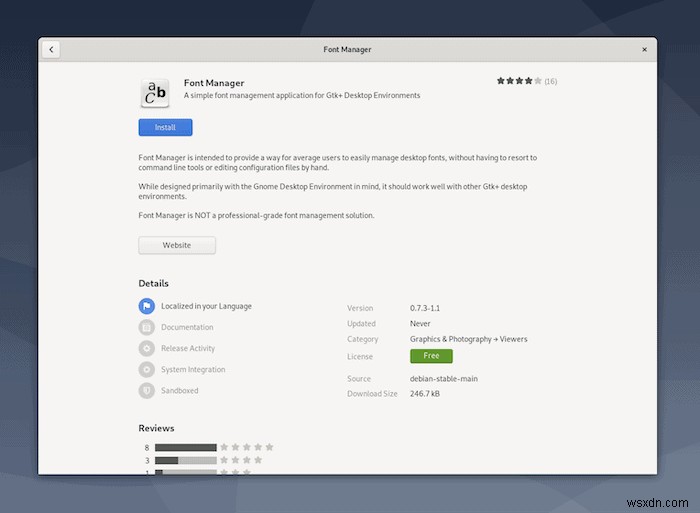
Task: Select the source debian-stable-main
Action: click(444, 379)
